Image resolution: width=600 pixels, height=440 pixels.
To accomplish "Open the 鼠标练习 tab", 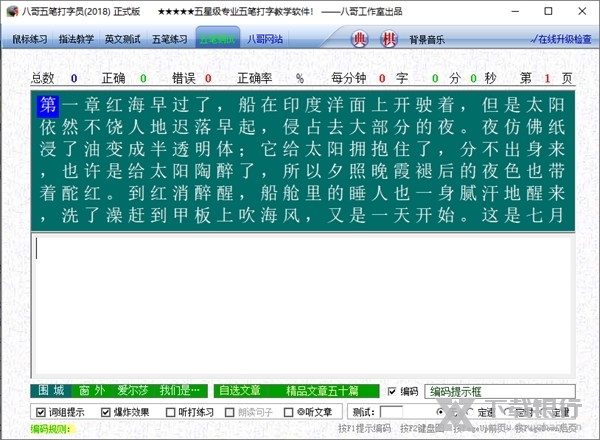I will point(30,39).
